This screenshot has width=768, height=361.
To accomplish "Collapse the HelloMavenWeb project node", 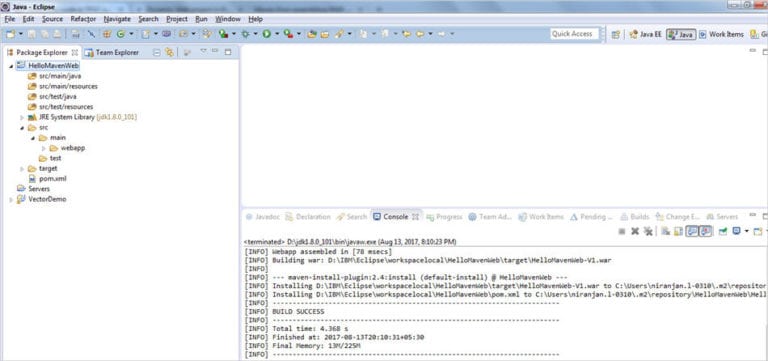I will click(x=11, y=66).
